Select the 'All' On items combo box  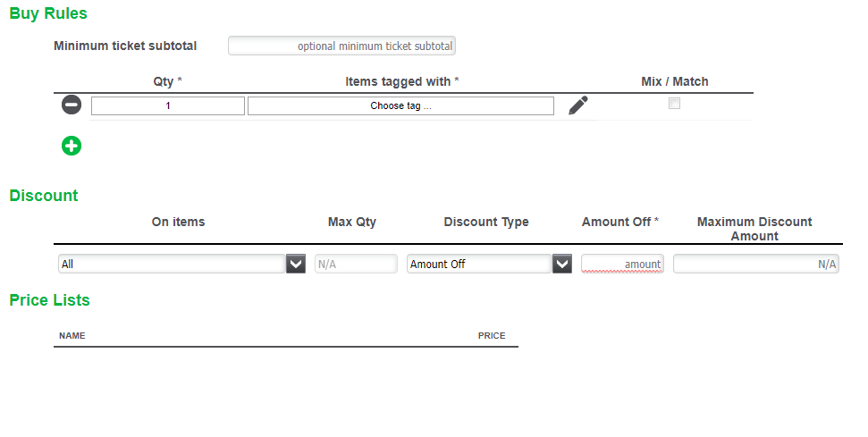click(172, 264)
